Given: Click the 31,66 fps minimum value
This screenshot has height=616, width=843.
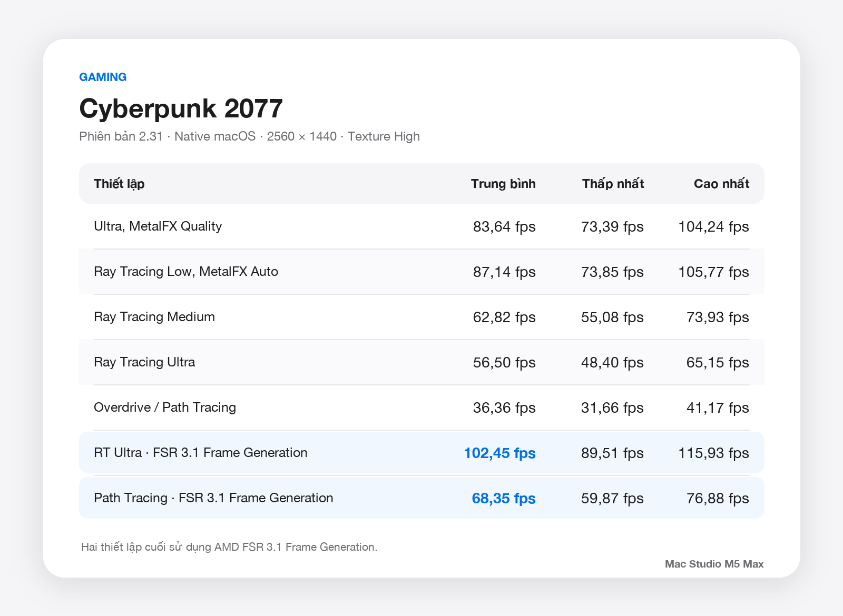Looking at the screenshot, I should tap(612, 408).
